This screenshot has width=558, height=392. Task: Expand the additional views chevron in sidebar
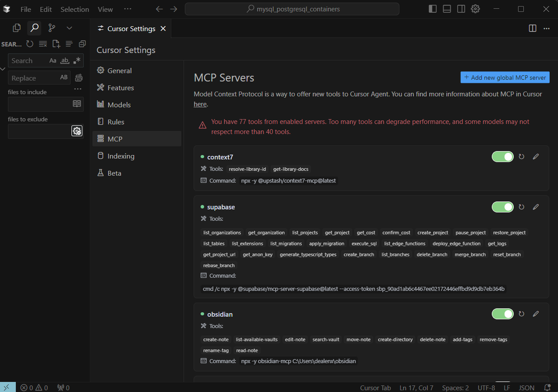70,28
